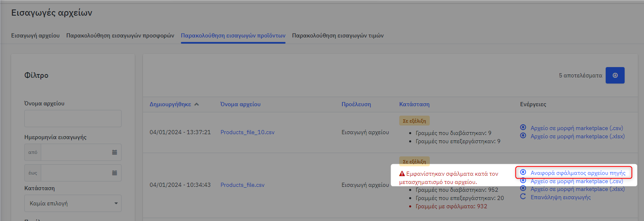Go to Παρακολούθηση εισαγωγών τιμών tab

[x=338, y=35]
